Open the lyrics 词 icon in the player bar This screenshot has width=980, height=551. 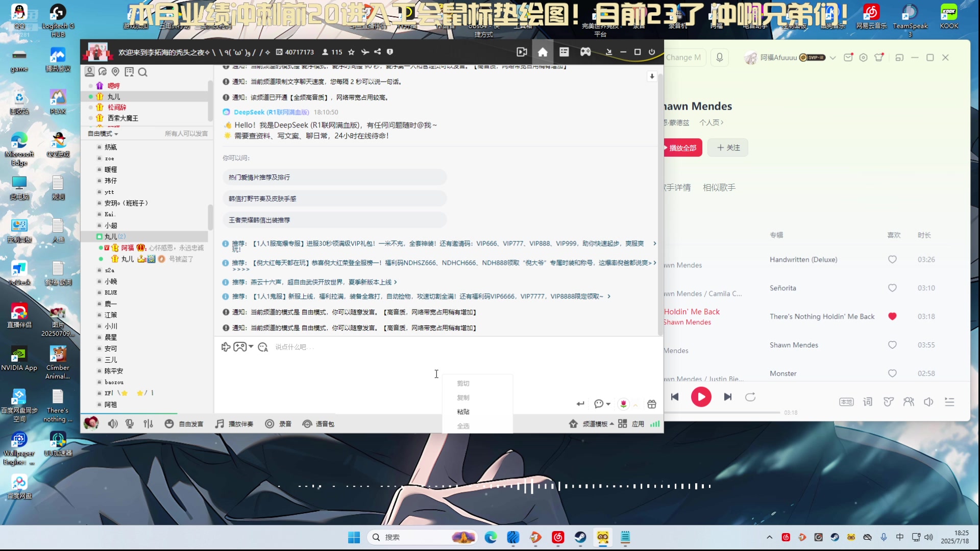click(x=868, y=402)
